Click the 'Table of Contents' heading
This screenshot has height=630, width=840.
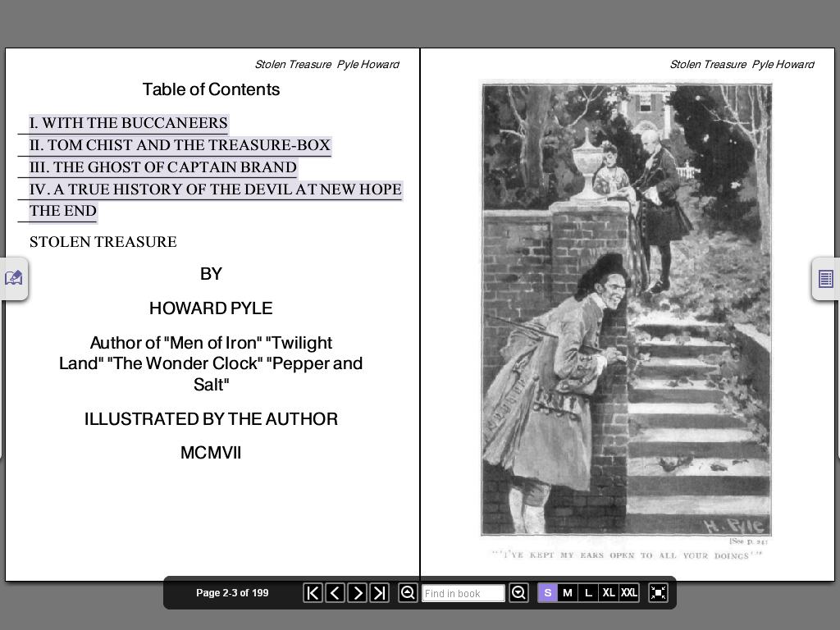211,89
